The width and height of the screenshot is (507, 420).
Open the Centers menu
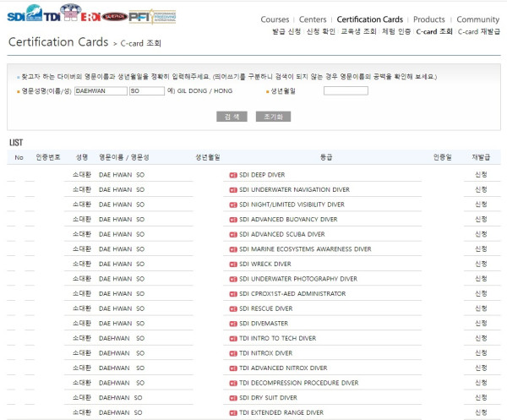[x=313, y=19]
